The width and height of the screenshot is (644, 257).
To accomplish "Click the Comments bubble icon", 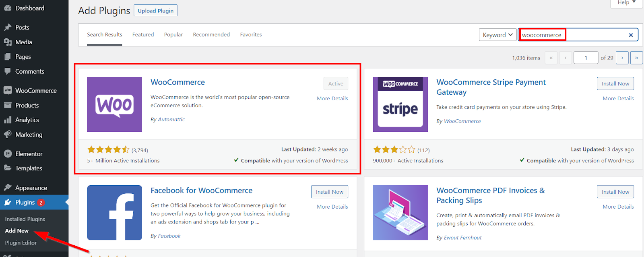I will 8,71.
